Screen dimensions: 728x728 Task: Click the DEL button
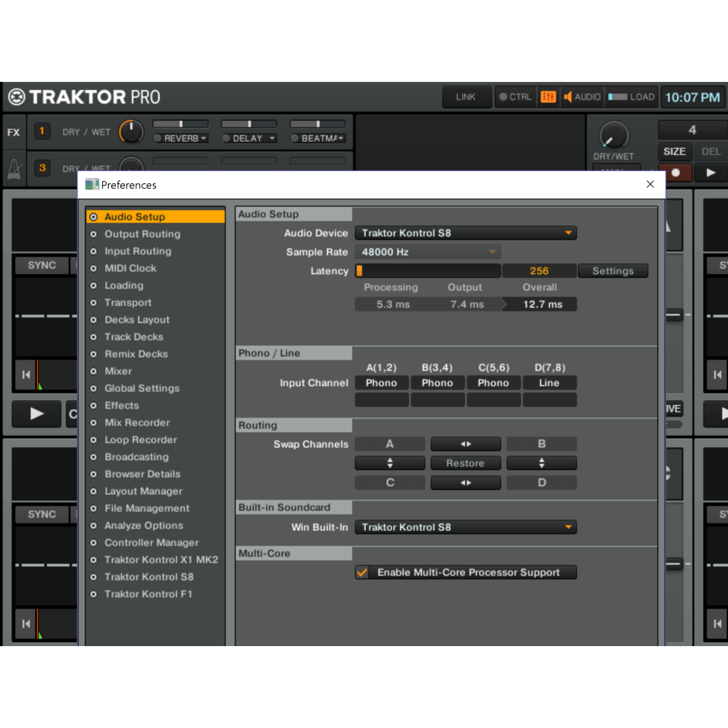point(711,152)
